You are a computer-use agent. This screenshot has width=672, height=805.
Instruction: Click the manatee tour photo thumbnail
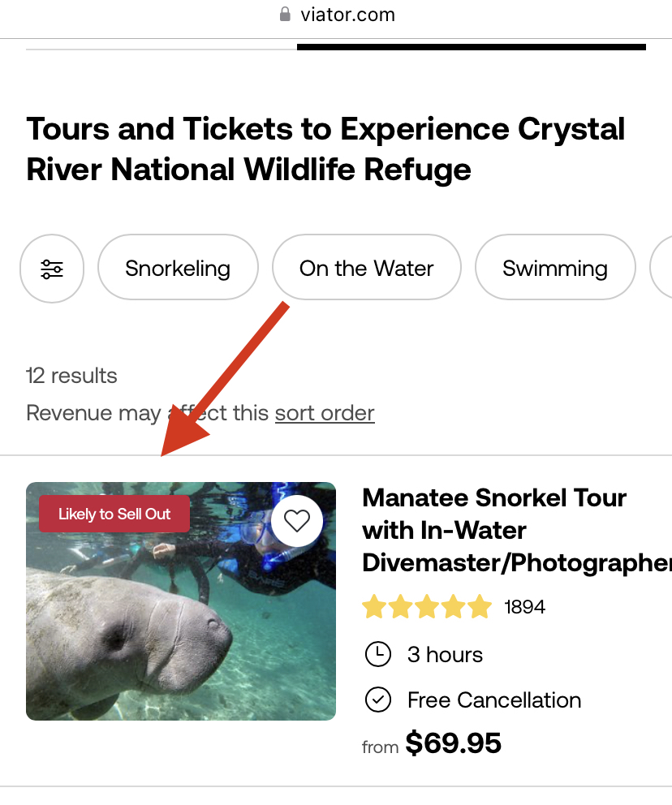click(x=181, y=601)
